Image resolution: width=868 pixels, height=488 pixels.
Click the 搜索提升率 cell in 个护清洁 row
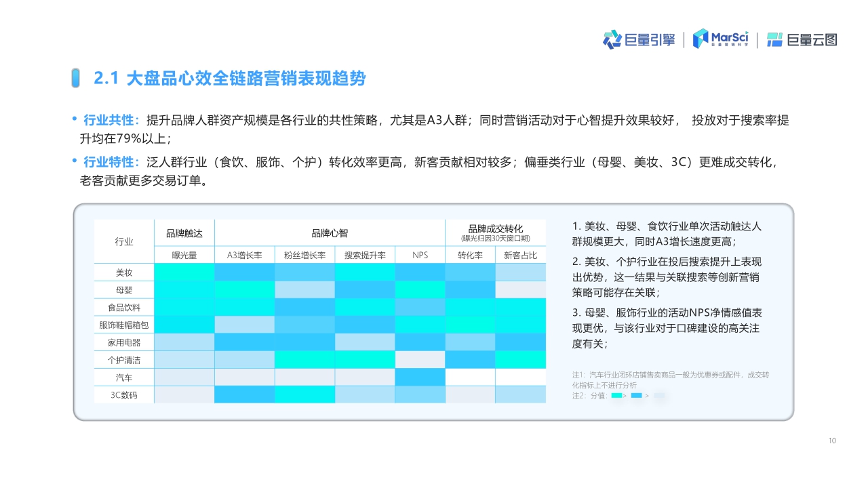364,360
